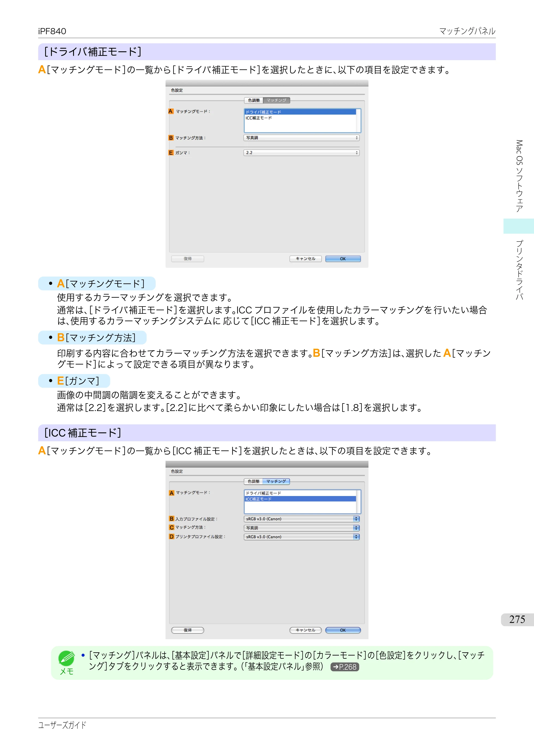
Task: Click the 復帰 button in upper dialog
Action: 187,259
